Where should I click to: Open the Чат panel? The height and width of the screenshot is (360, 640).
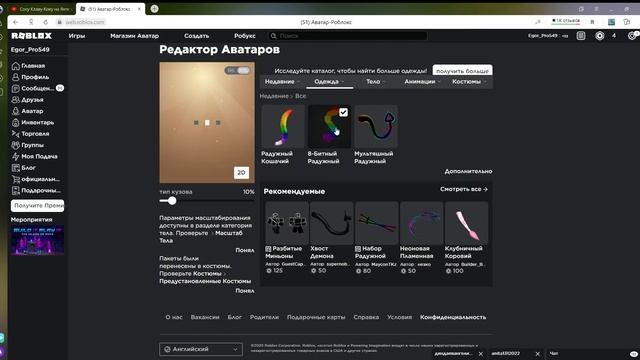pos(593,353)
